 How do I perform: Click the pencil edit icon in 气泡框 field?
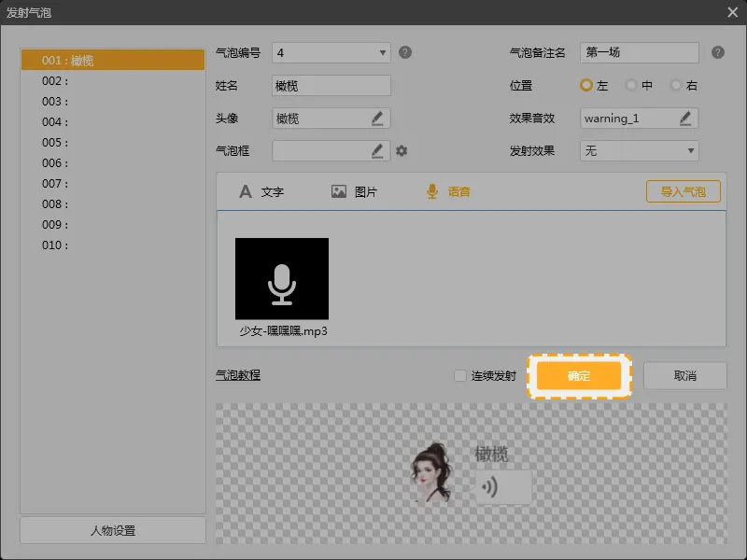coord(377,150)
